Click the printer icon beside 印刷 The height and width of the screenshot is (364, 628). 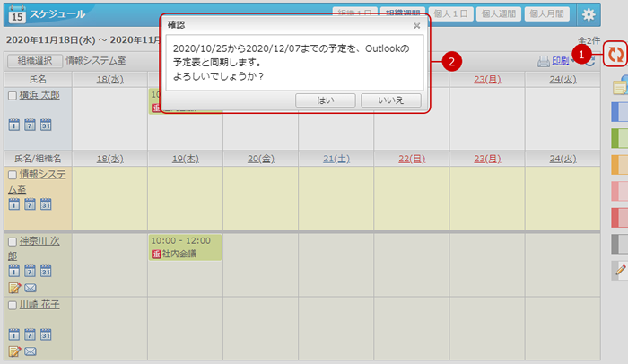543,62
